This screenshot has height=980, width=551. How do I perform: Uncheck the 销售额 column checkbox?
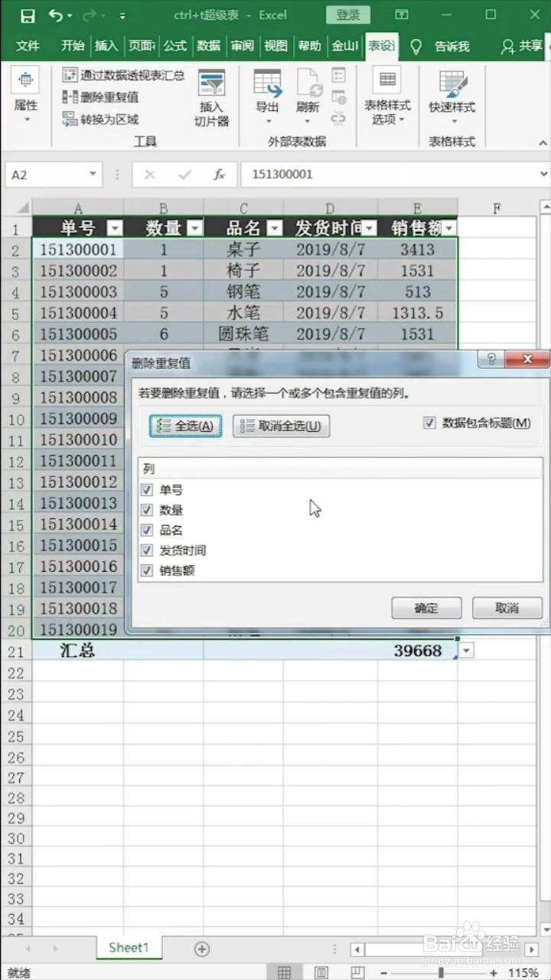pos(148,570)
